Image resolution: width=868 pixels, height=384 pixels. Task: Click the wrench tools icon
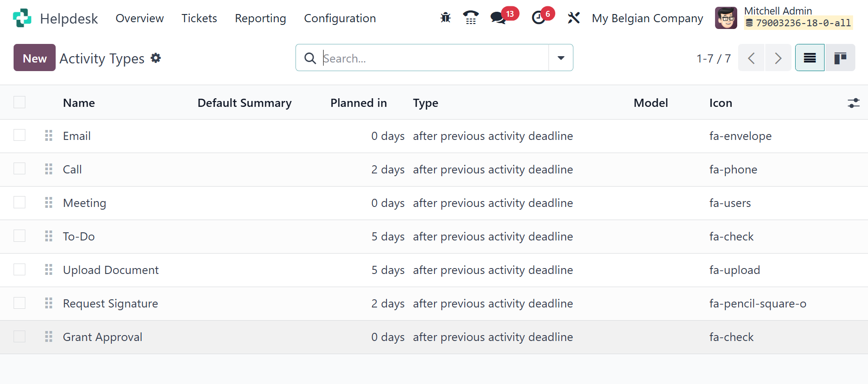click(x=573, y=18)
